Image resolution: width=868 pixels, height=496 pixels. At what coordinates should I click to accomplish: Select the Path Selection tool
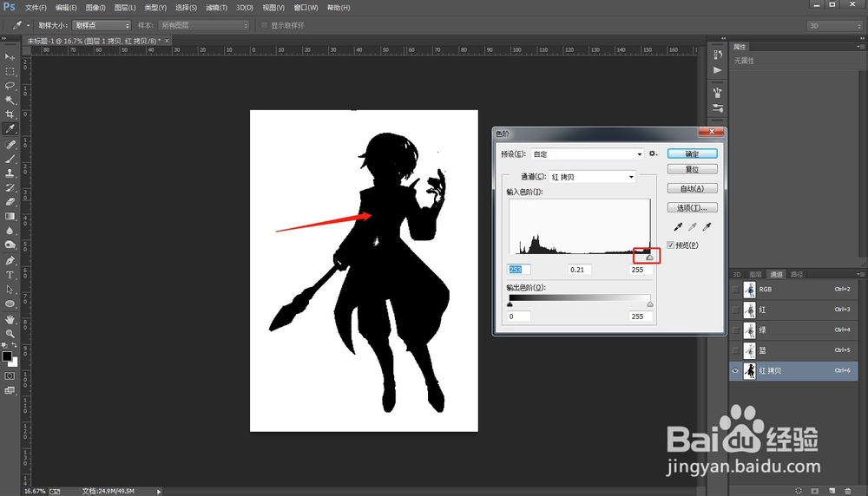click(10, 290)
